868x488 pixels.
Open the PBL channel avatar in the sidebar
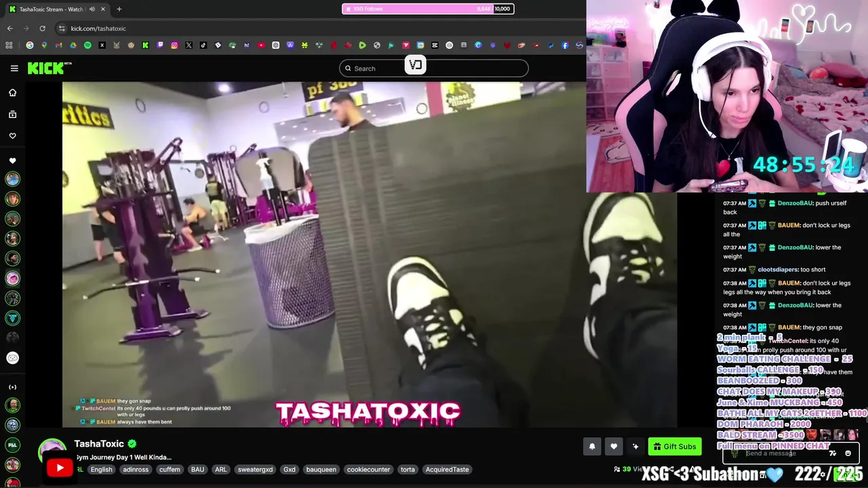coord(12,445)
